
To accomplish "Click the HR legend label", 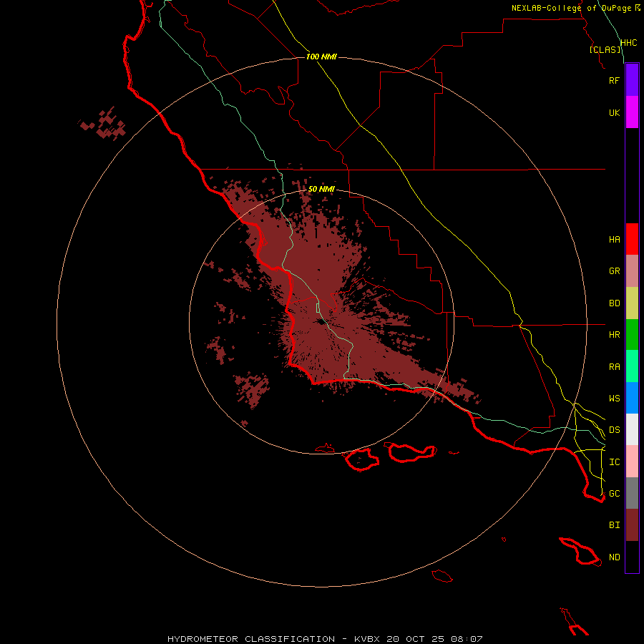I will (614, 335).
